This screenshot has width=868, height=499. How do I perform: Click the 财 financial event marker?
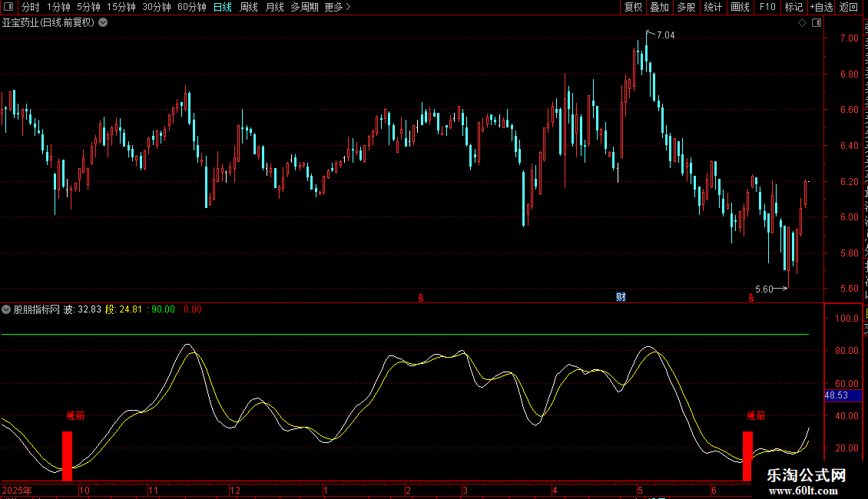point(621,297)
